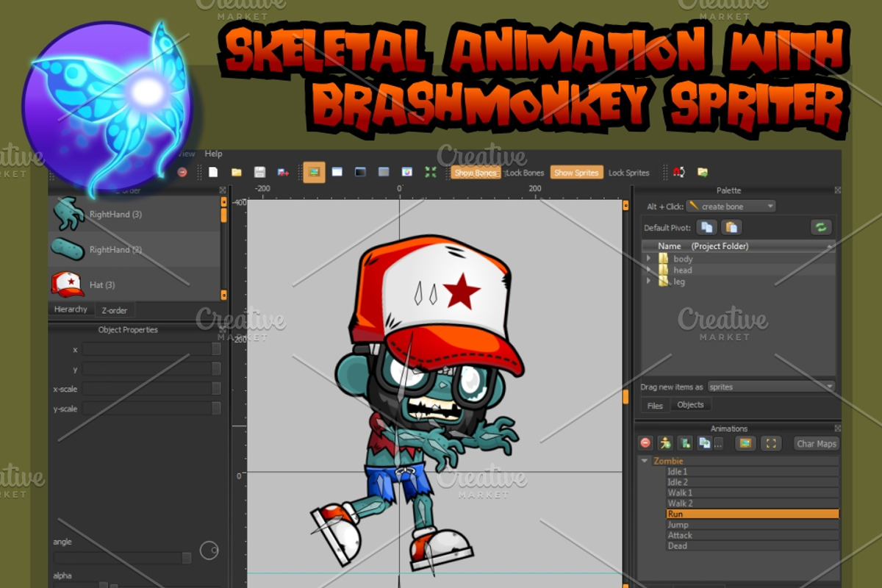This screenshot has height=588, width=882.
Task: Select the Dead animation
Action: click(752, 546)
